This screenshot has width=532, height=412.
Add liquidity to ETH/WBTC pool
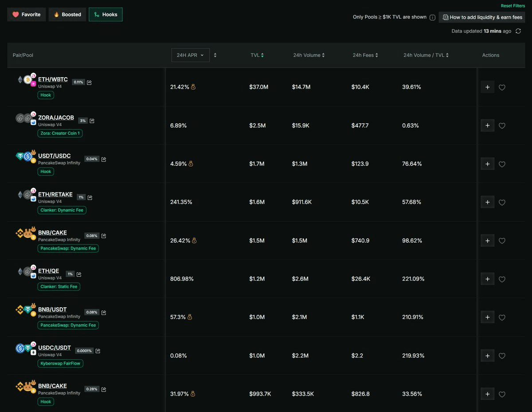tap(487, 87)
